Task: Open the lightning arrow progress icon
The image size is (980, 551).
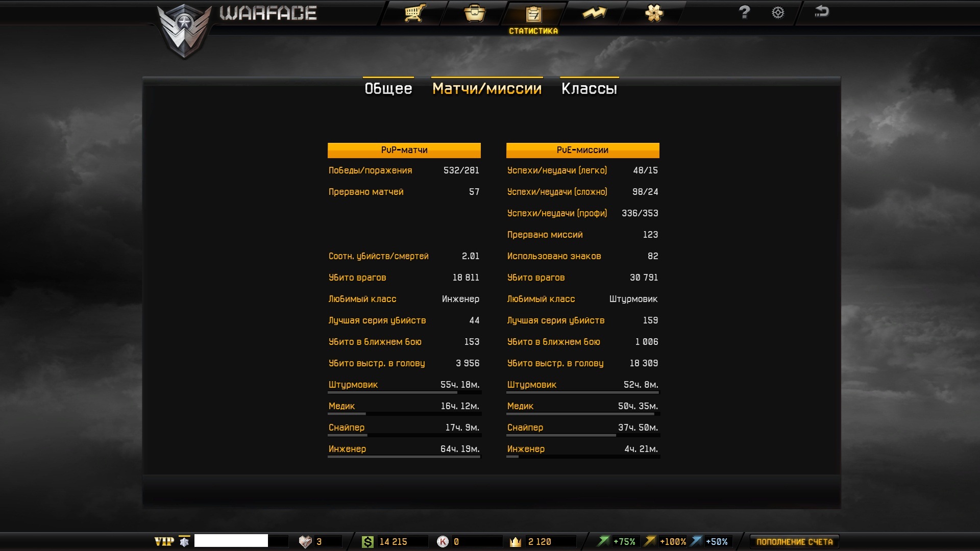Action: point(594,13)
